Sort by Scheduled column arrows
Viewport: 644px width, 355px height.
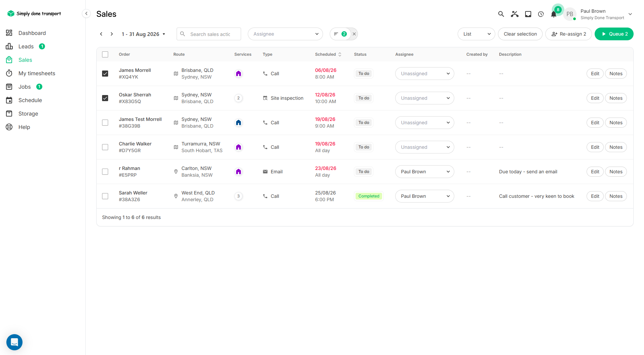(x=340, y=54)
